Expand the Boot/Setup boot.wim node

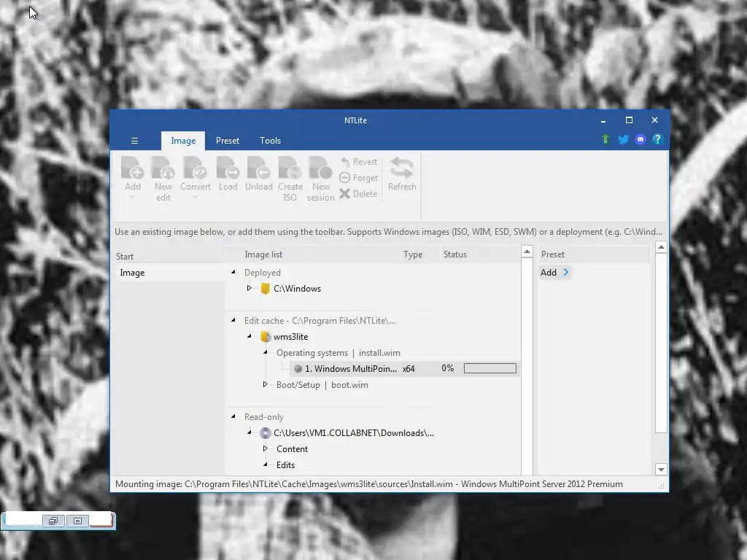(x=266, y=384)
